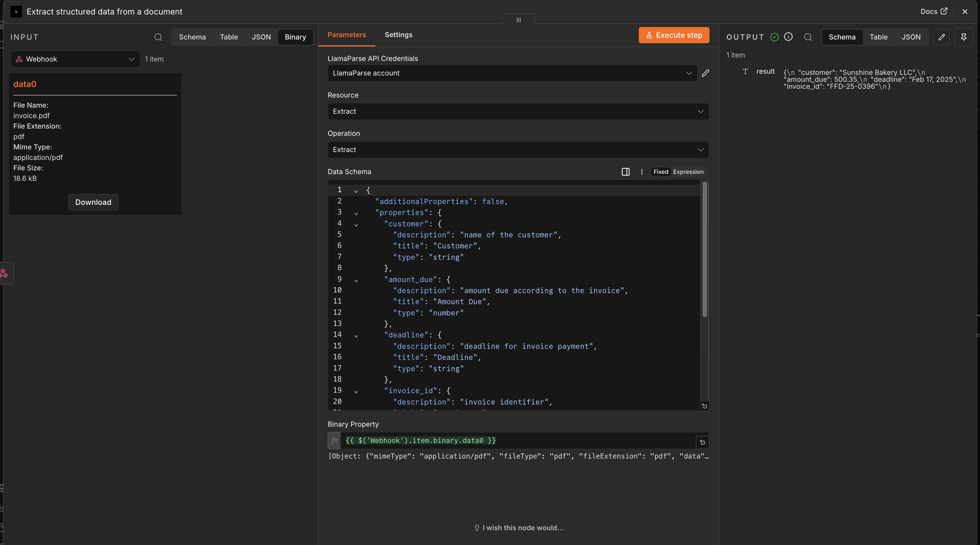
Task: Click line 2 "additionalProperties" in schema
Action: [x=441, y=201]
